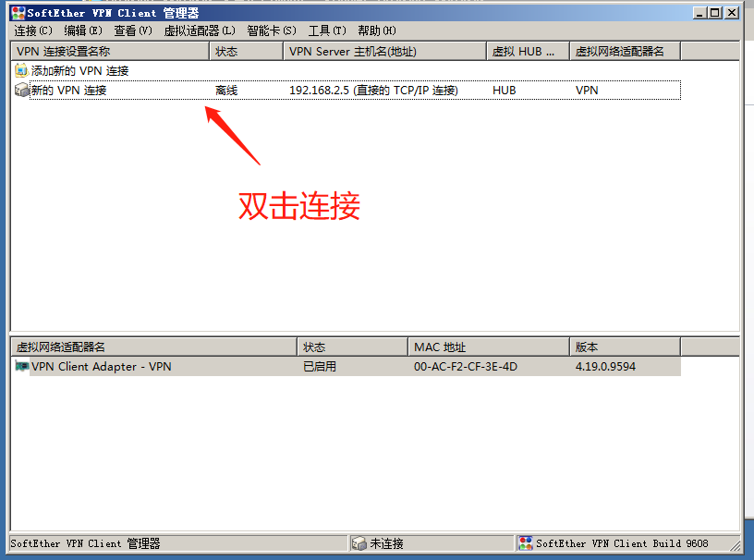Open the 连接(C) menu
The image size is (754, 560).
(33, 30)
